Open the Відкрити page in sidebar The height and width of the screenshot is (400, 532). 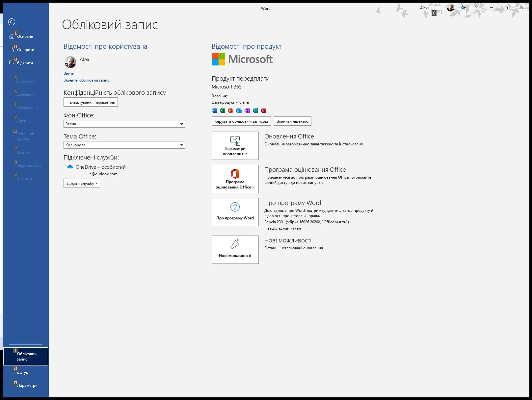point(26,63)
